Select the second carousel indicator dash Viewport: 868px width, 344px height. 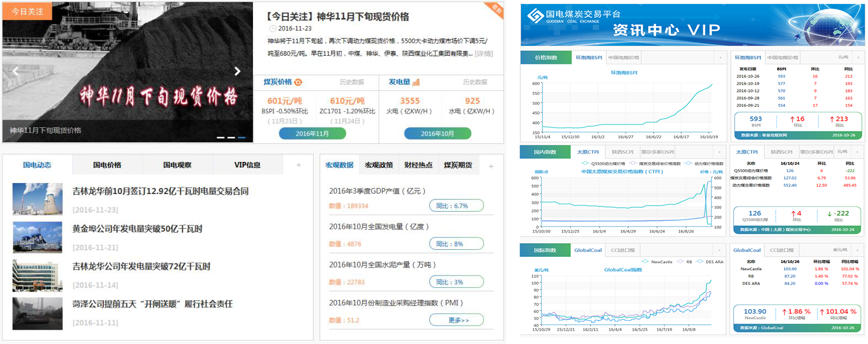click(231, 137)
